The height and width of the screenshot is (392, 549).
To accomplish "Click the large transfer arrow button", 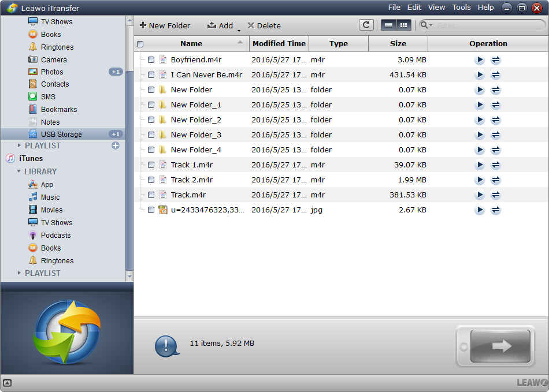I will coord(500,346).
